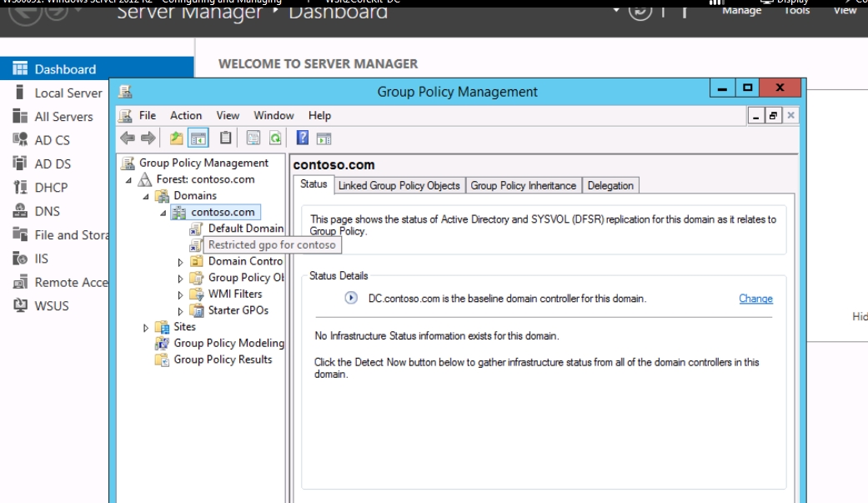
Task: Open the View menu in Group Policy Management
Action: [x=228, y=115]
